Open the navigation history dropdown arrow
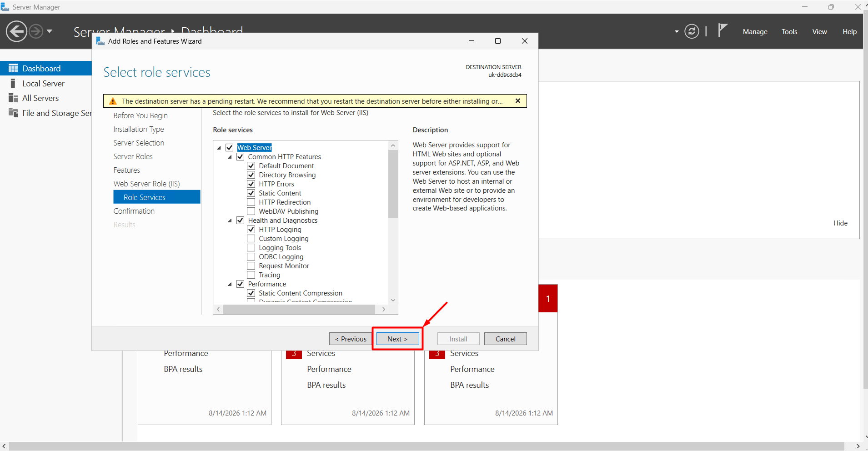 (x=50, y=31)
